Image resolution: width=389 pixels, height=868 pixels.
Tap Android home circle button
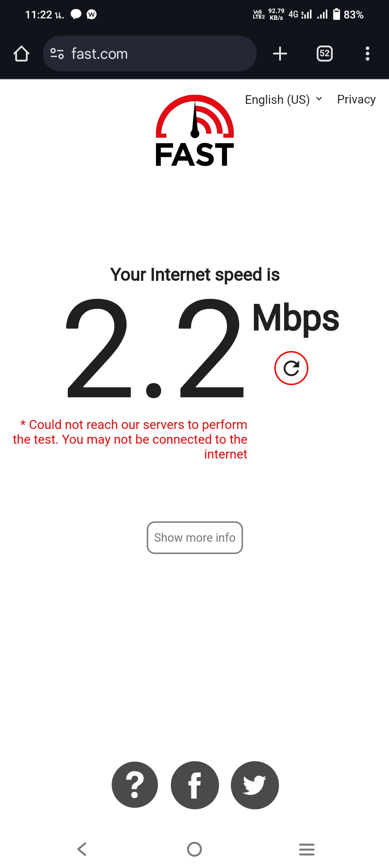point(194,849)
